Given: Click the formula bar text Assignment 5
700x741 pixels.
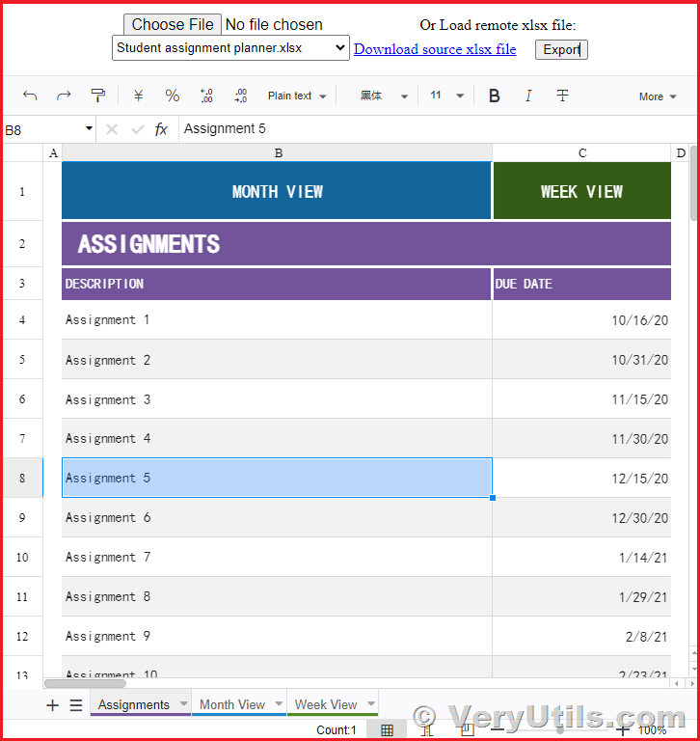Looking at the screenshot, I should (x=225, y=128).
